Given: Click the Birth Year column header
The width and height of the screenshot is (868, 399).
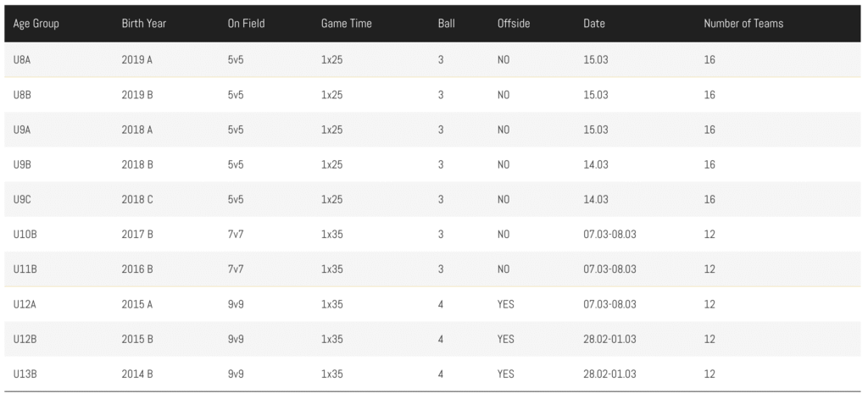Looking at the screenshot, I should (143, 24).
